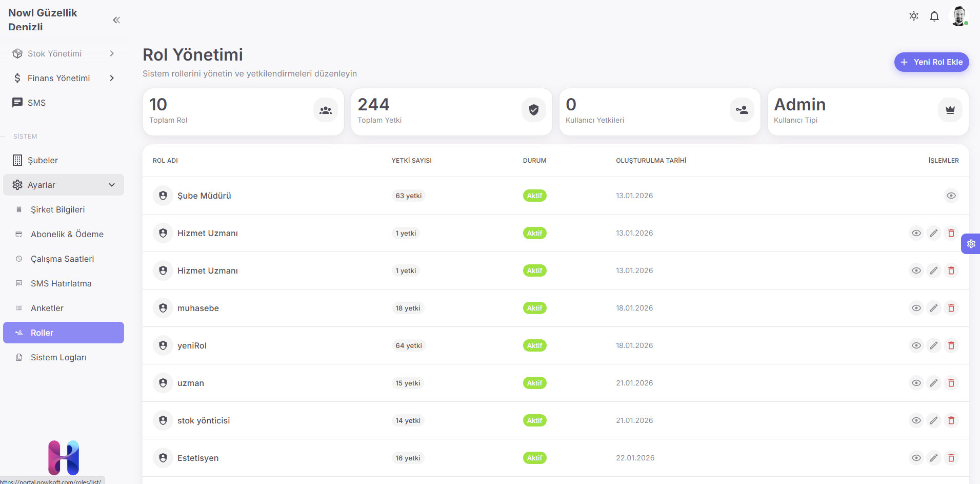Click the notification bell icon
This screenshot has width=980, height=484.
coord(934,16)
